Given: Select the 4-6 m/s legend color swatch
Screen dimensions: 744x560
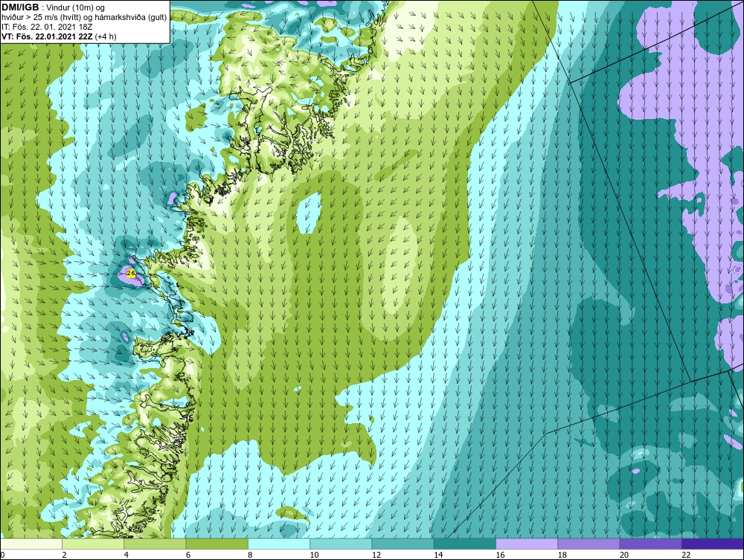Looking at the screenshot, I should click(x=155, y=544).
